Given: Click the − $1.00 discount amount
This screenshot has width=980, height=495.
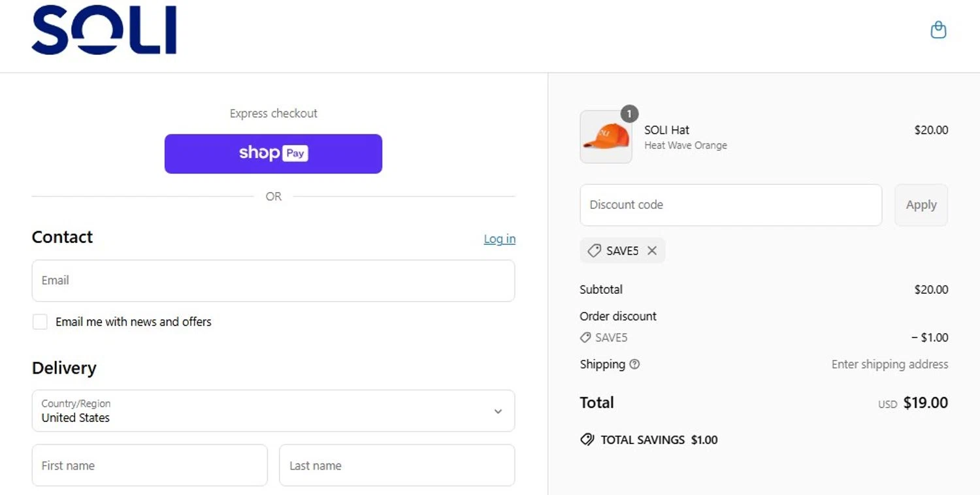Looking at the screenshot, I should (x=930, y=338).
